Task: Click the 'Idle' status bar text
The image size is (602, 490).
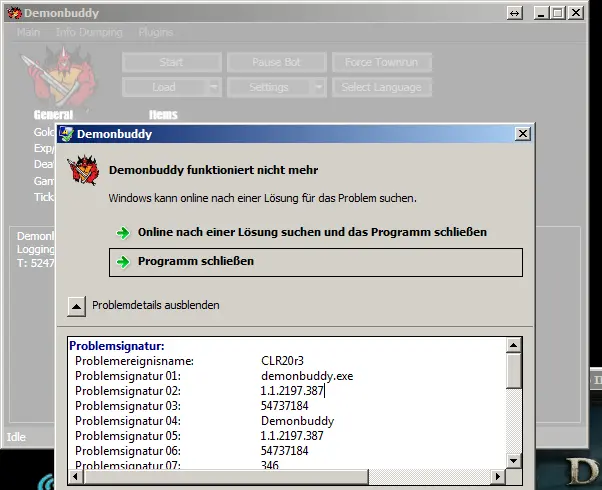Action: 16,437
